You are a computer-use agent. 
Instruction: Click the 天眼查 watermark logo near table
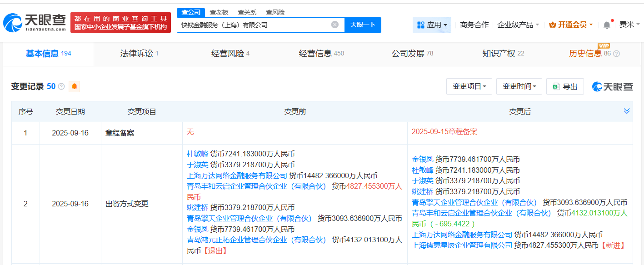611,86
